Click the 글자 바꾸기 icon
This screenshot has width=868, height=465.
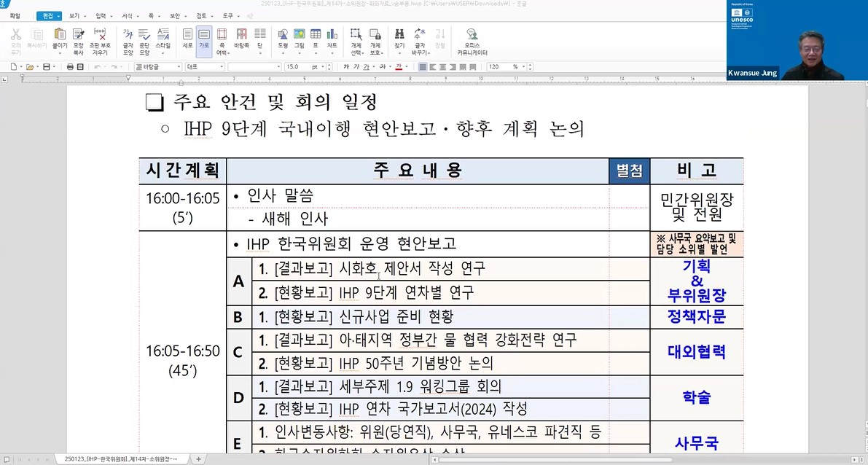coord(420,42)
